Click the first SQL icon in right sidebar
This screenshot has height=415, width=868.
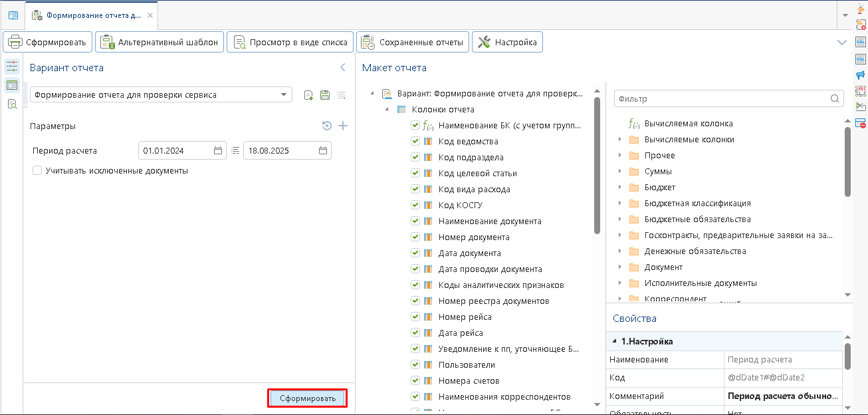point(861,42)
